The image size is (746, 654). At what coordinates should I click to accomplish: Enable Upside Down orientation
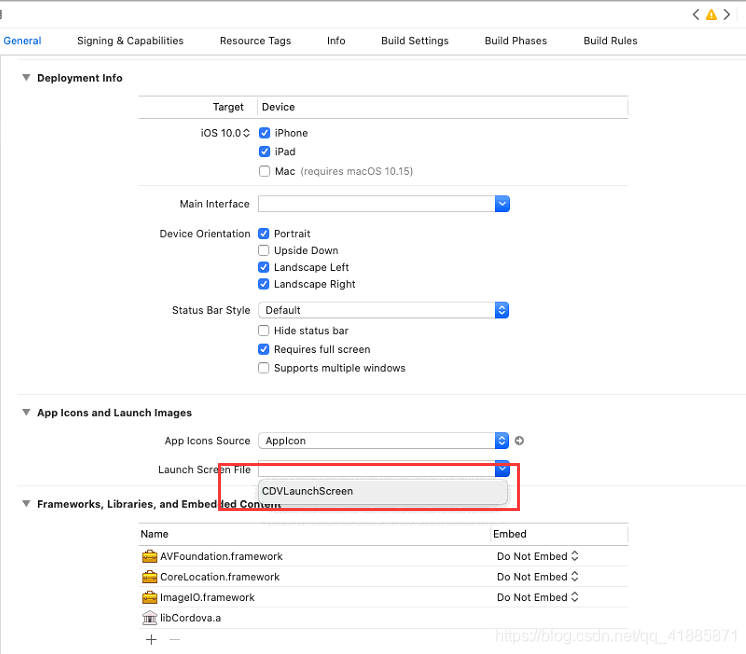264,250
